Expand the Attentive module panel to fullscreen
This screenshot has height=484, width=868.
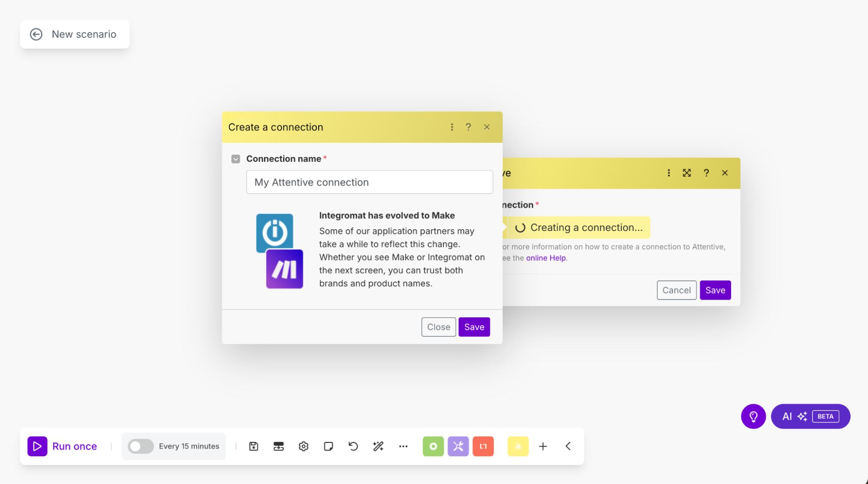click(x=687, y=173)
